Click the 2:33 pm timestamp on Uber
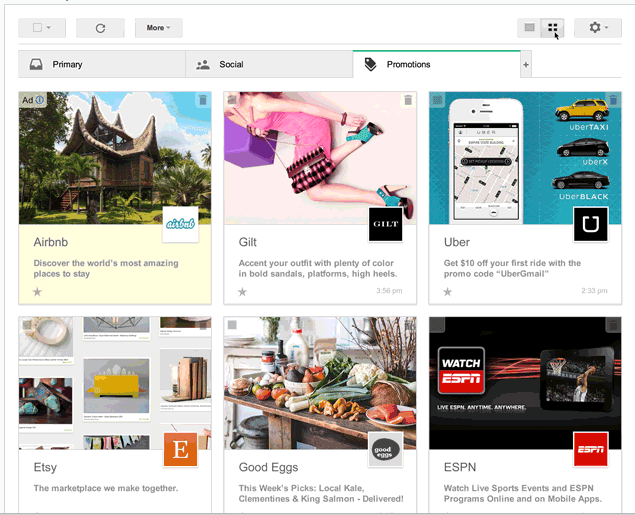This screenshot has width=635, height=515. [x=595, y=291]
